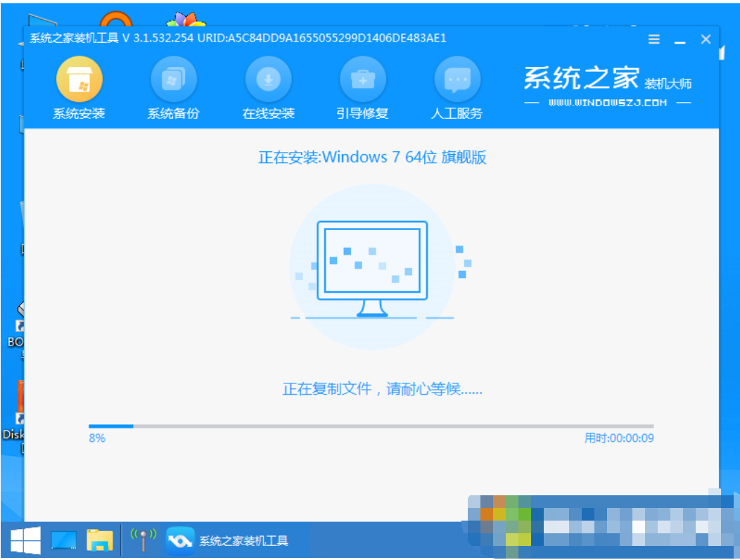Open the hamburger menu in title bar
This screenshot has height=560, width=740.
tap(653, 39)
